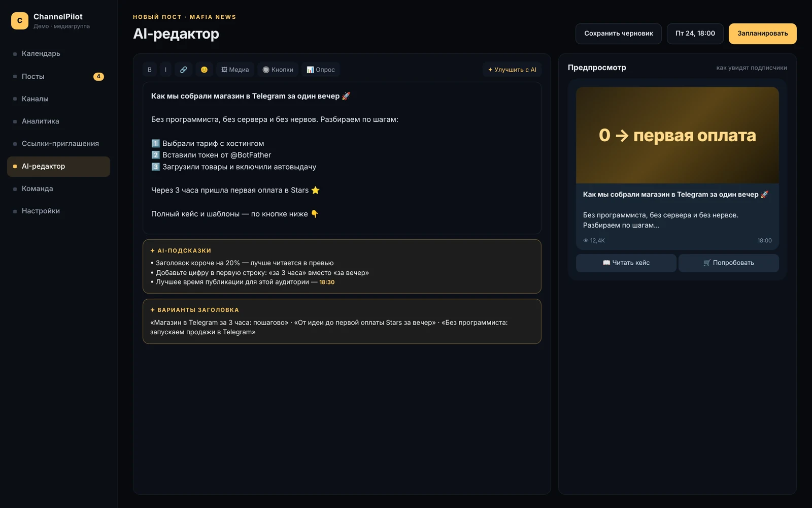Viewport: 812px width, 508px height.
Task: Insert a link with the chain icon
Action: 184,70
